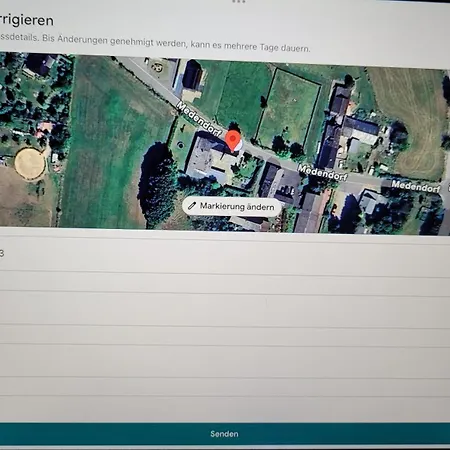The height and width of the screenshot is (450, 450).
Task: Click the diagonal Medendorf street label
Action: pyautogui.click(x=199, y=119)
